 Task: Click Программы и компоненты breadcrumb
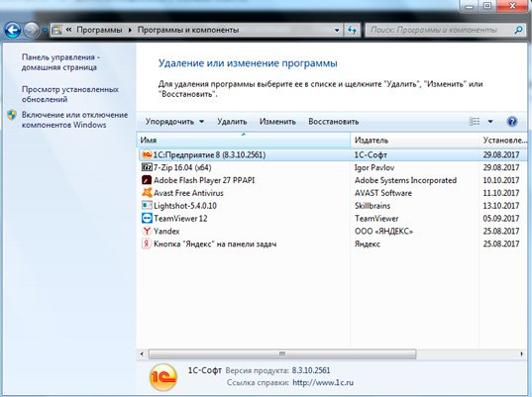coord(188,30)
